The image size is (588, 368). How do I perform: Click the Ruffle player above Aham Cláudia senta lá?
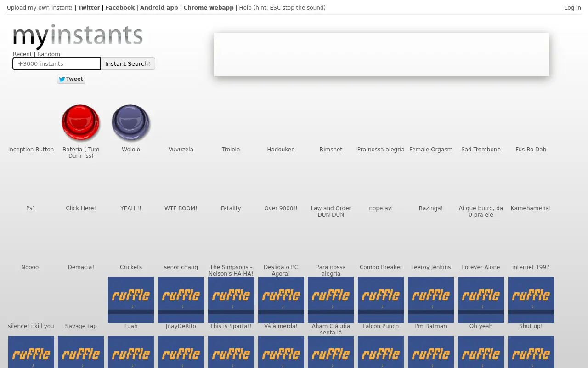(331, 300)
